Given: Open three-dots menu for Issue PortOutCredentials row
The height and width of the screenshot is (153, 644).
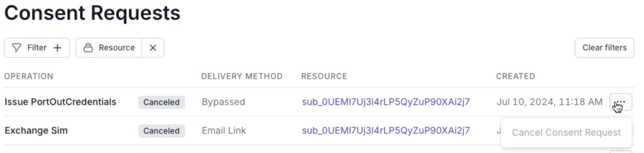Looking at the screenshot, I should coord(621,102).
